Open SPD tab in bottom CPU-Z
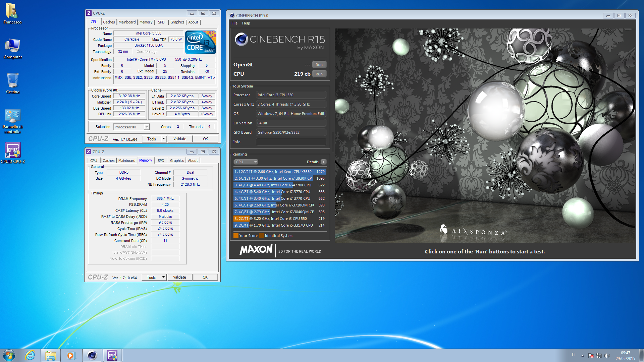Screen dimensions: 644x362 pos(161,161)
